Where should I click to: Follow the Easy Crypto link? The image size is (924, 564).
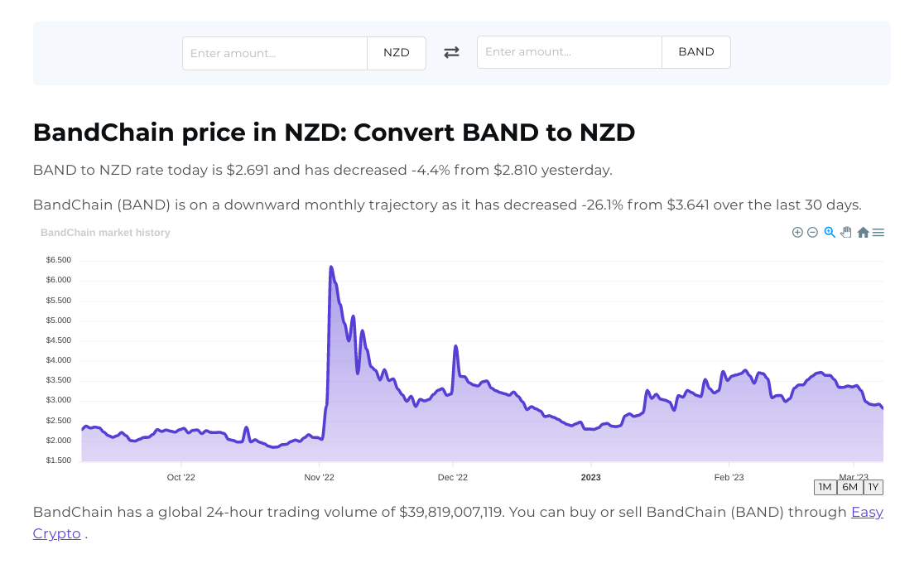pos(867,512)
